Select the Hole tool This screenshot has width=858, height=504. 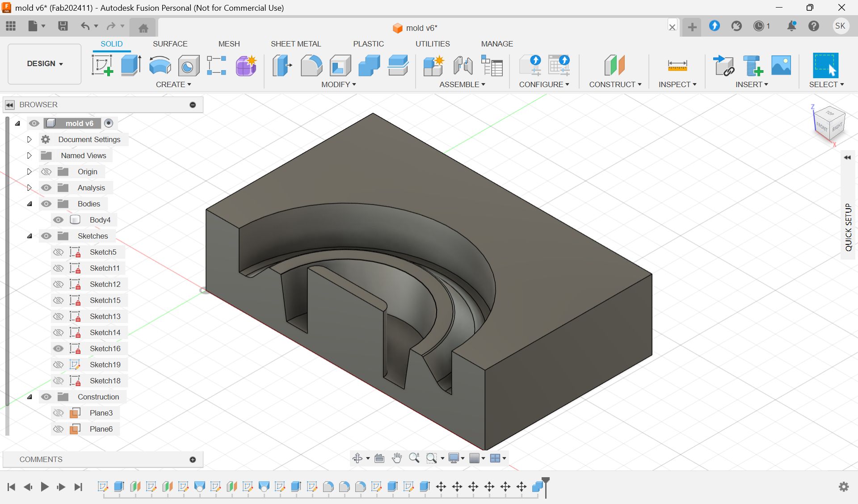tap(189, 65)
